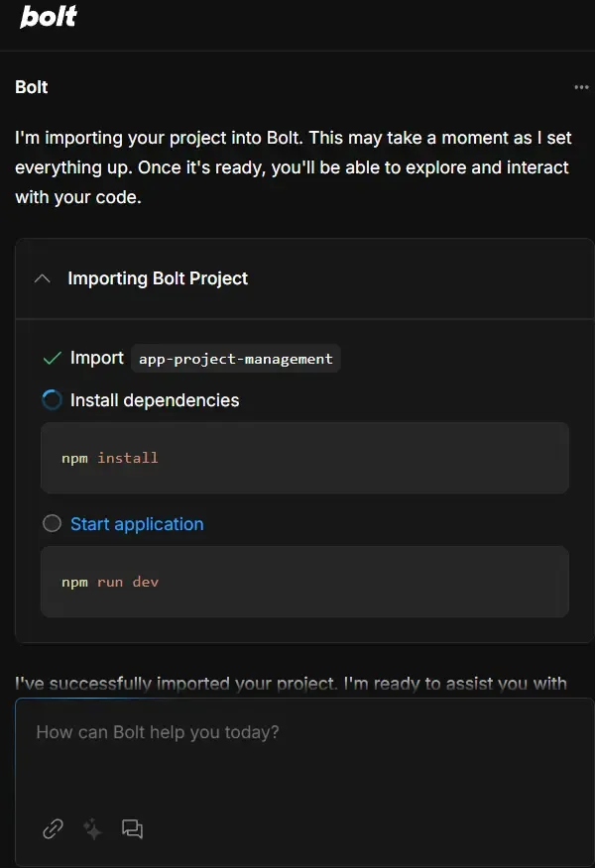This screenshot has height=868, width=595.
Task: Click the chat bubbles discussion icon
Action: pyautogui.click(x=132, y=829)
